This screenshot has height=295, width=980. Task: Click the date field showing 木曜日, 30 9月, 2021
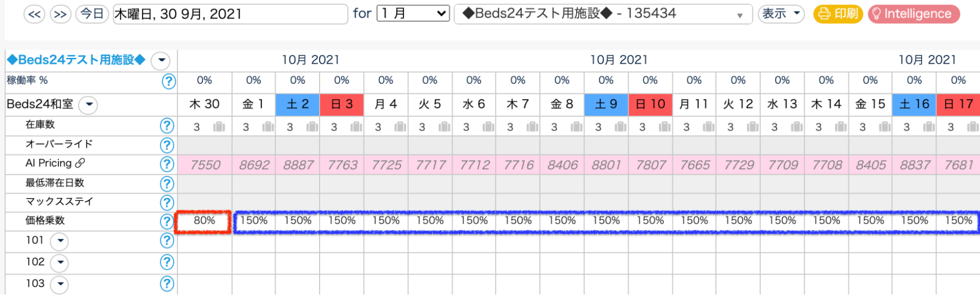tap(230, 14)
